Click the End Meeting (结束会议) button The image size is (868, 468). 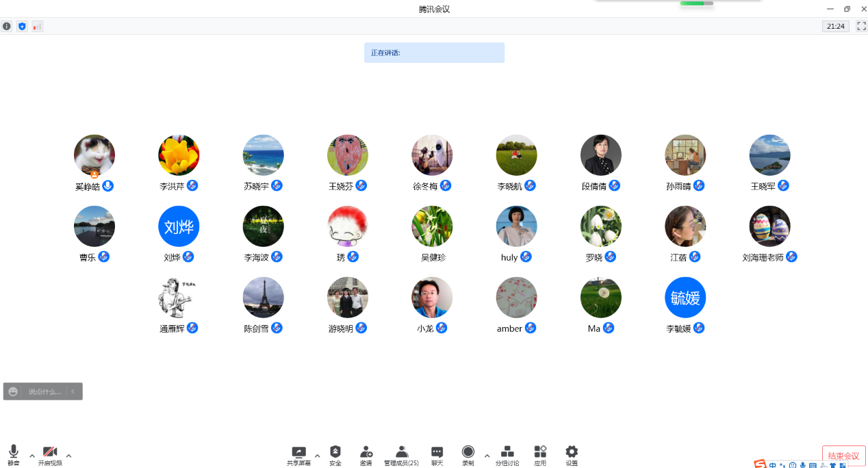coord(843,456)
